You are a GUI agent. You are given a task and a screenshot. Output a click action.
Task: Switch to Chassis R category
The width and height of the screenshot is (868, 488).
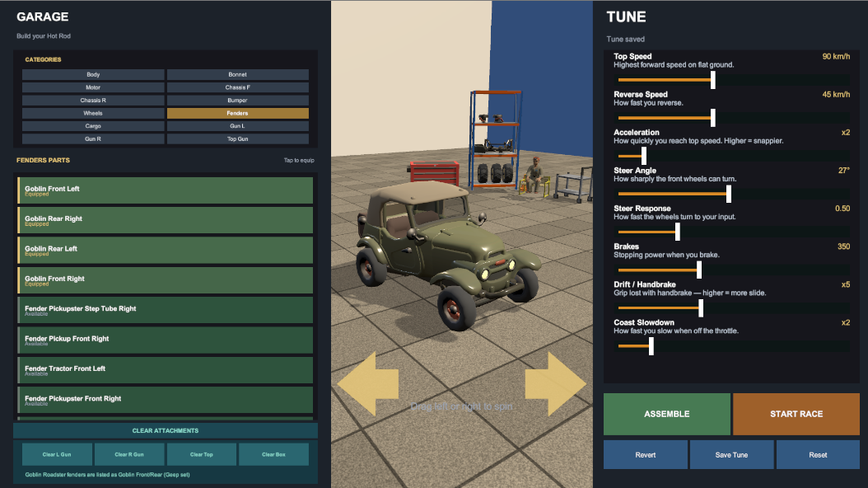click(x=93, y=101)
